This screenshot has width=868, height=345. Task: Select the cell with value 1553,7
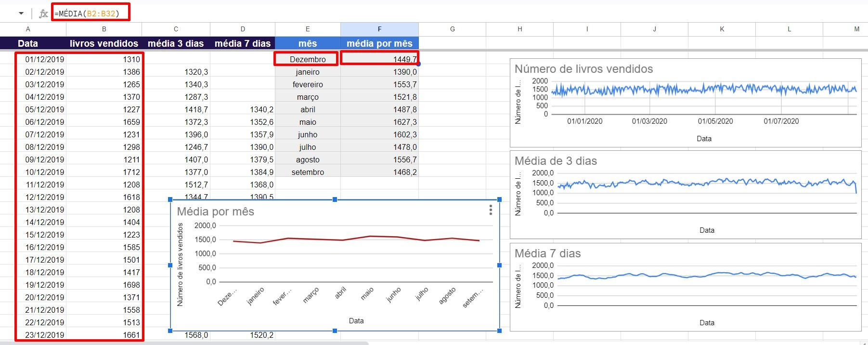click(379, 84)
